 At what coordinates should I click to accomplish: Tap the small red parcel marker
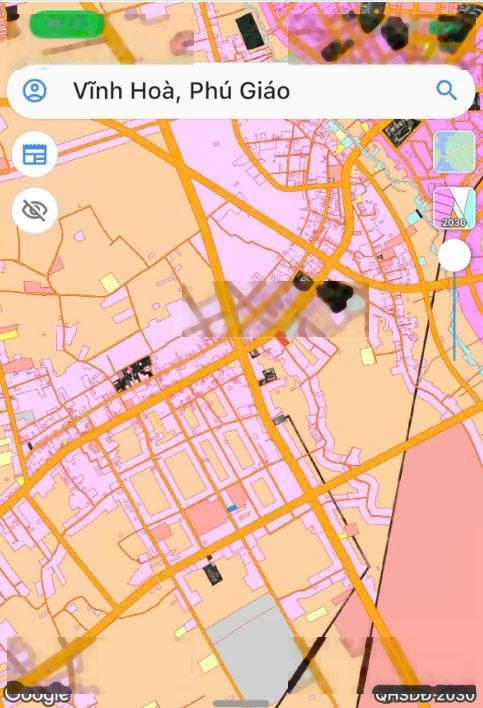[282, 339]
